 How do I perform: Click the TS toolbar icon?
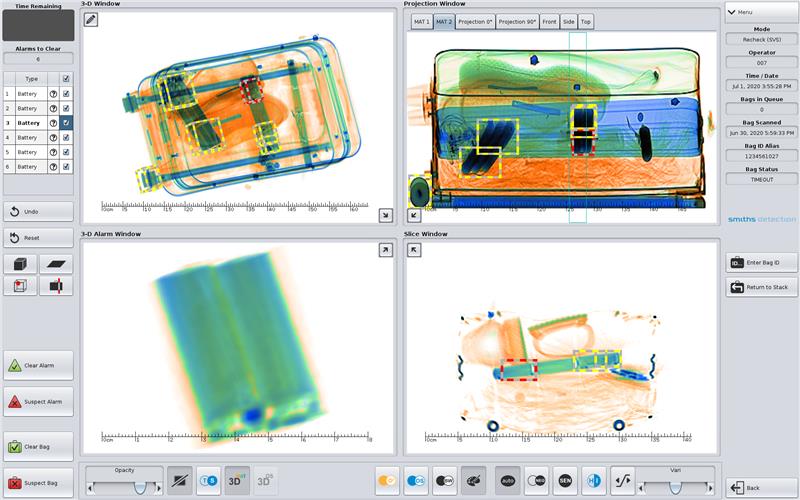click(208, 481)
